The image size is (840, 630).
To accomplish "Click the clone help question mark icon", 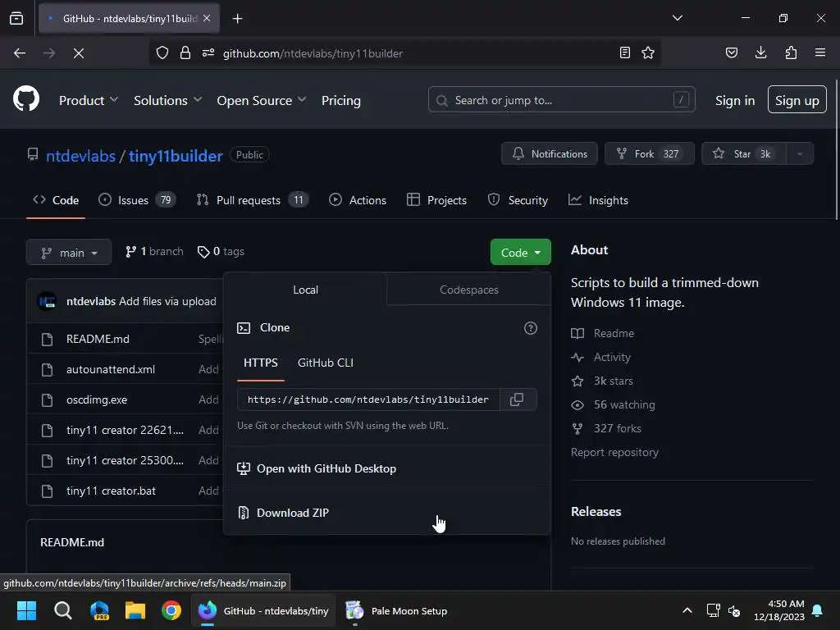I will click(531, 328).
